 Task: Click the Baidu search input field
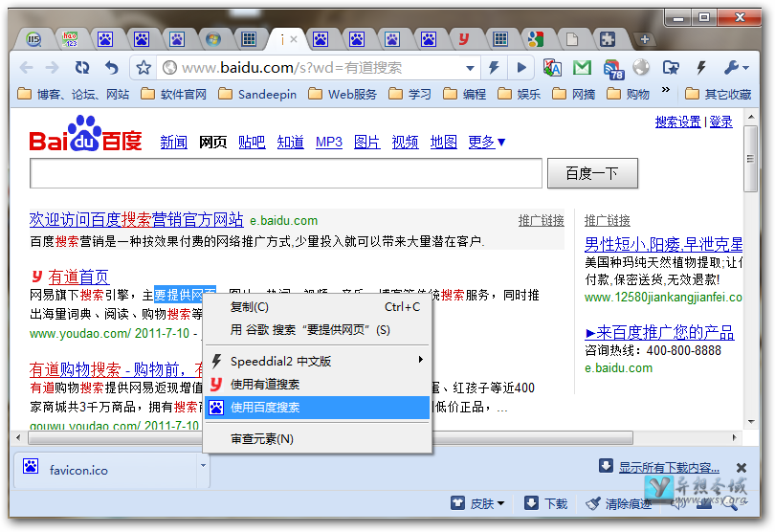(x=286, y=174)
